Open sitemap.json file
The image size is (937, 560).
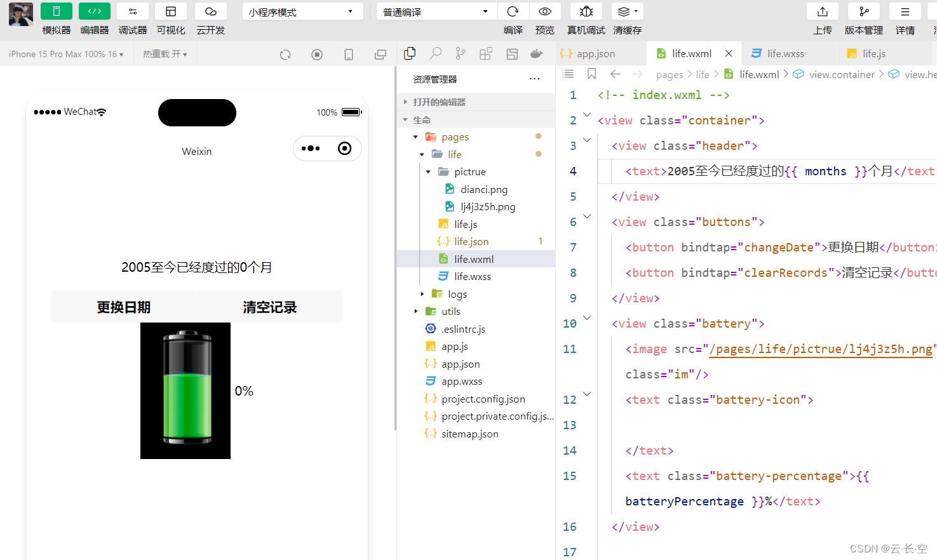click(476, 434)
